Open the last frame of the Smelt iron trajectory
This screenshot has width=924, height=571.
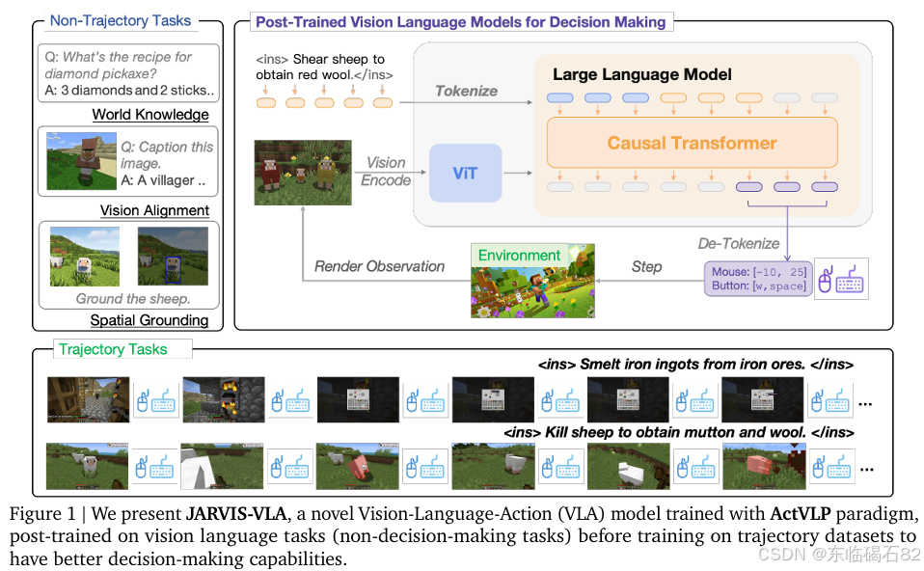(763, 399)
